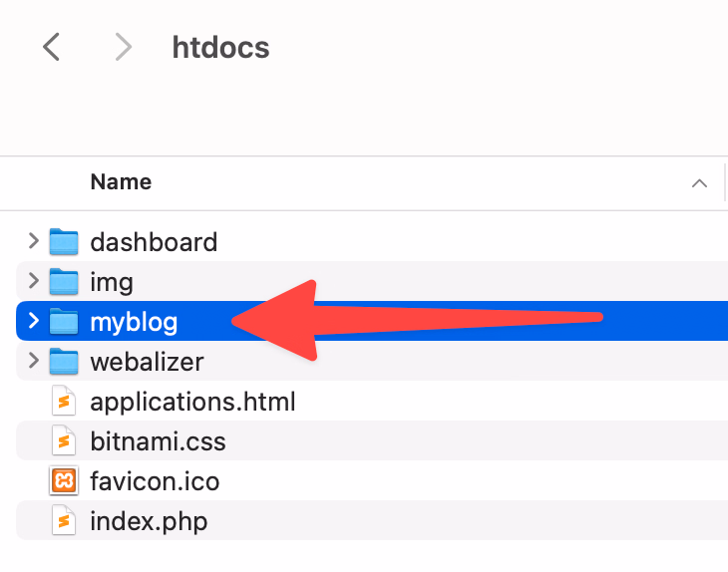Click the dashboard folder icon
The height and width of the screenshot is (572, 728).
pos(64,241)
